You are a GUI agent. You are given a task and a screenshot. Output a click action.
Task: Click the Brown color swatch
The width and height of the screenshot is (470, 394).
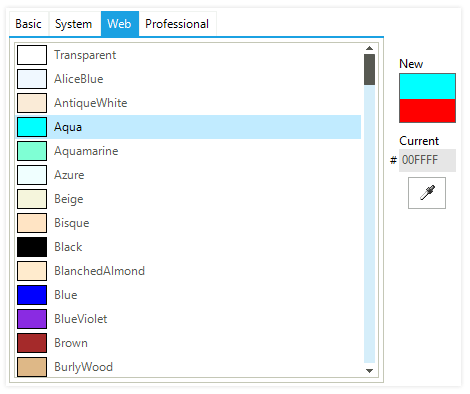(32, 343)
